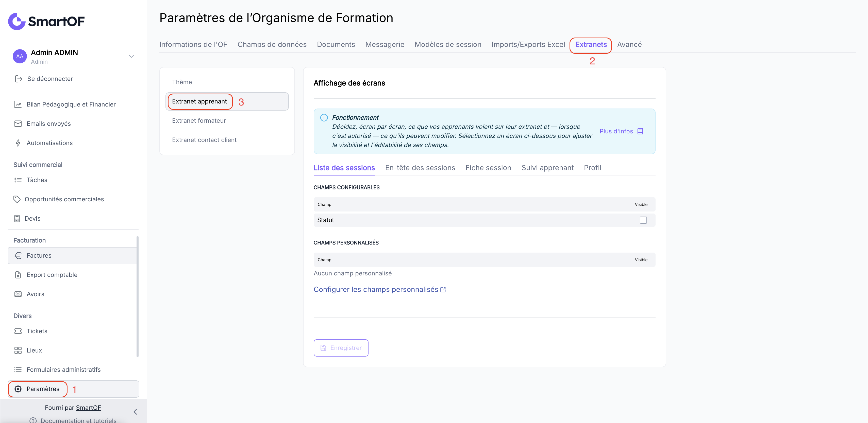868x423 pixels.
Task: Click the SmartOF link in footer
Action: pyautogui.click(x=88, y=408)
